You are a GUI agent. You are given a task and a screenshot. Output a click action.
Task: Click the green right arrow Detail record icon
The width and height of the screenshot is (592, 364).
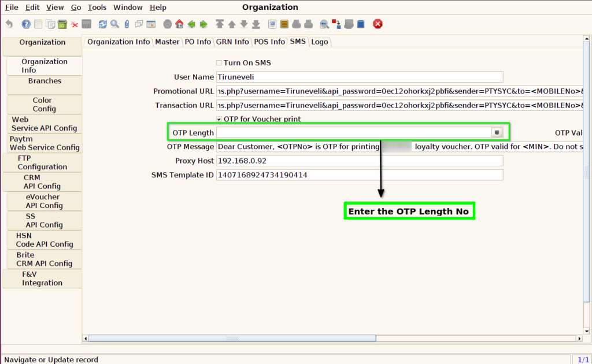[203, 24]
